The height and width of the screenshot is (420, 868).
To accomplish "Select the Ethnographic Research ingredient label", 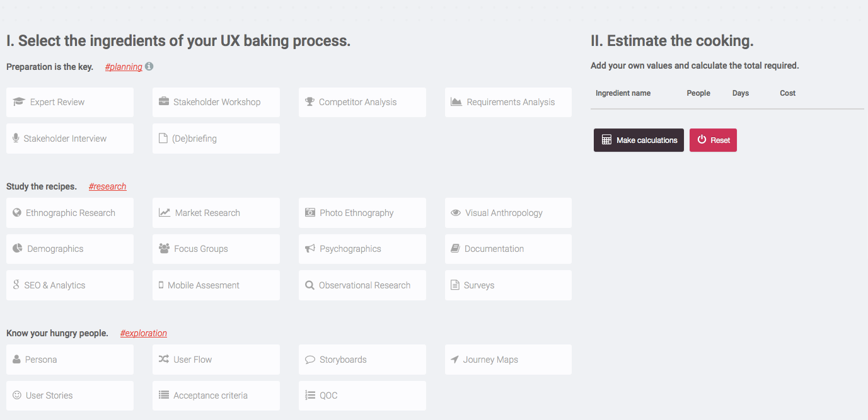I will pyautogui.click(x=71, y=213).
